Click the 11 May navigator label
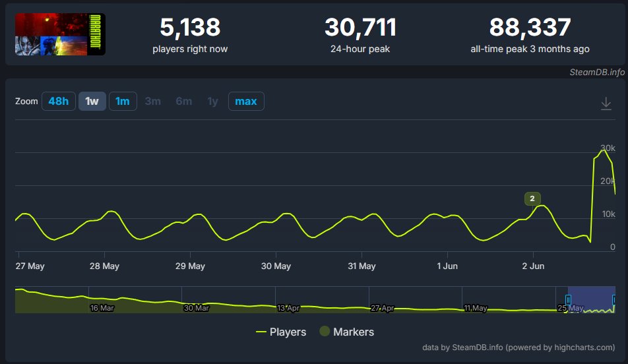 point(476,308)
